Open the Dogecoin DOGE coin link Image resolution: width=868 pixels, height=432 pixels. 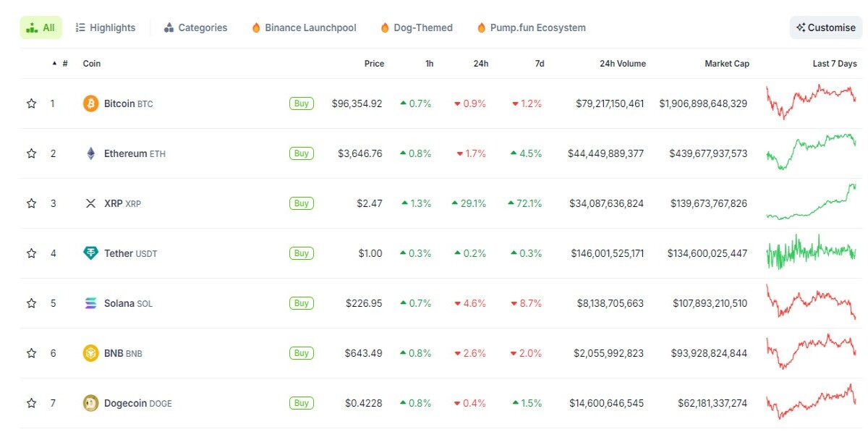[138, 403]
